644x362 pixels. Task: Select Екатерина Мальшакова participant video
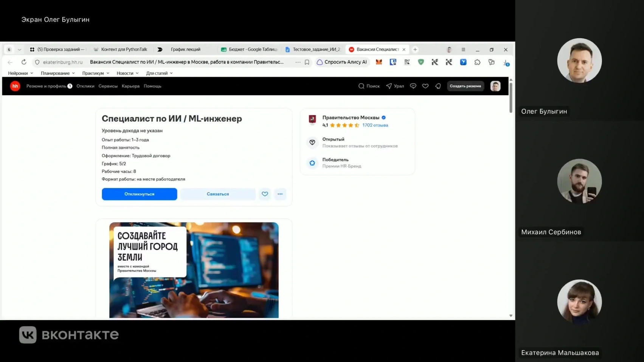click(579, 302)
